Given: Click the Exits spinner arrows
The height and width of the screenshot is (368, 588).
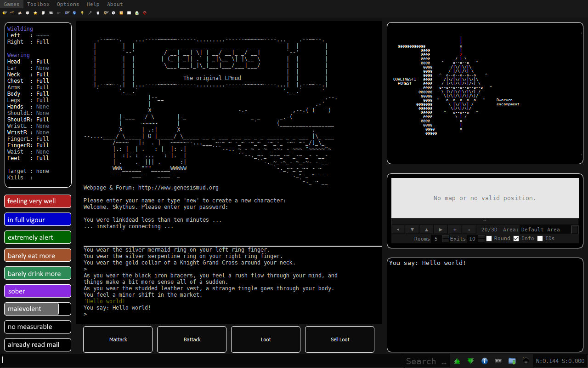Looking at the screenshot, I should tap(481, 239).
